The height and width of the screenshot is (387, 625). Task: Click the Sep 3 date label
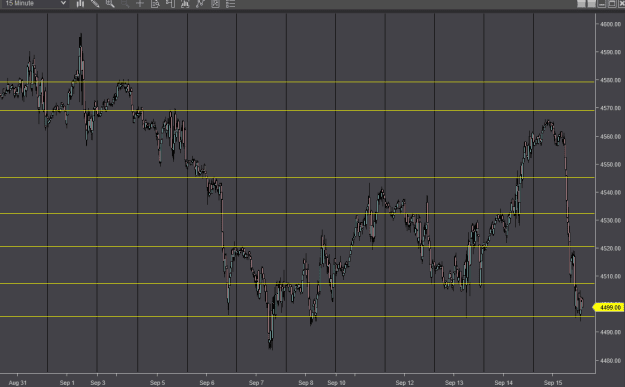coord(98,383)
